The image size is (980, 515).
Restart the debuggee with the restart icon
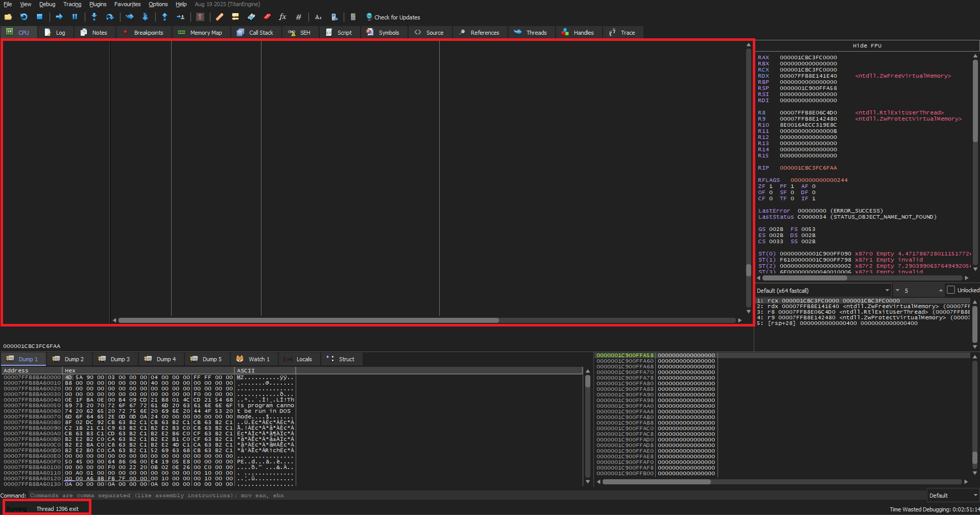point(23,17)
